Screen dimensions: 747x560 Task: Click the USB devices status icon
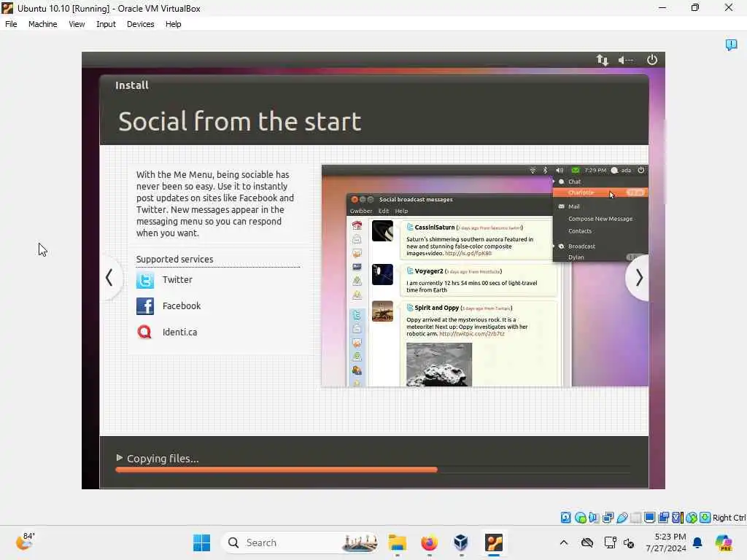(622, 518)
